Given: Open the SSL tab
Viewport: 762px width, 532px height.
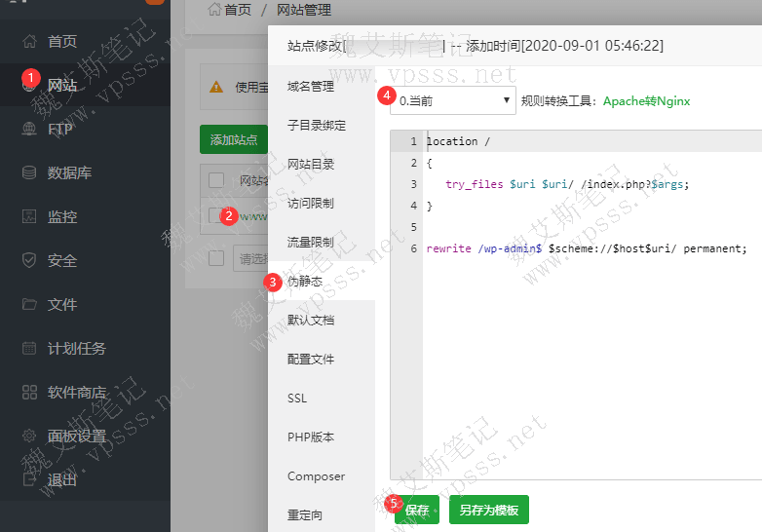Looking at the screenshot, I should (297, 398).
